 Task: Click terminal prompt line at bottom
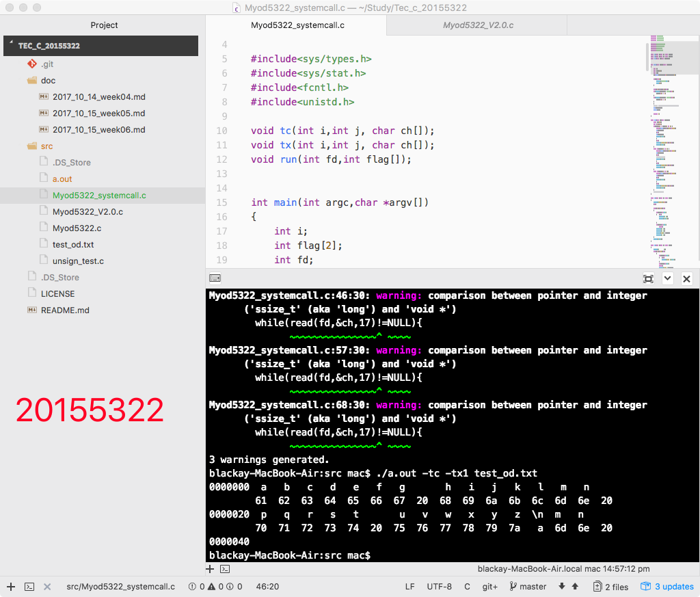pos(290,555)
